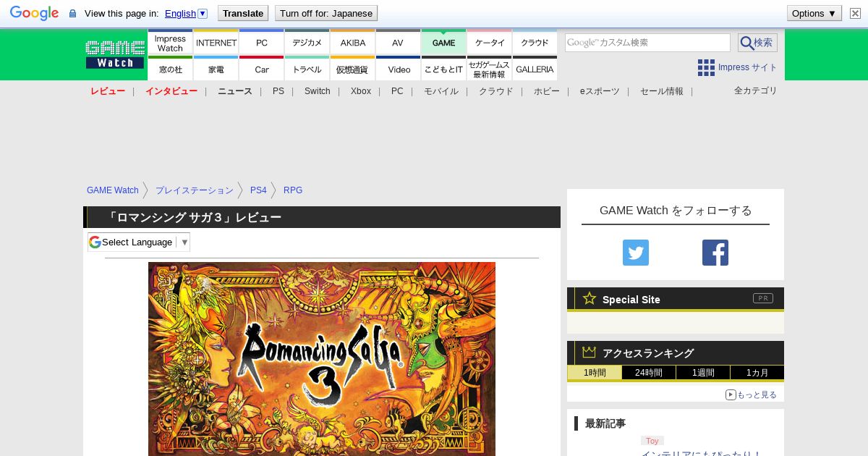Screen dimensions: 868x456
Task: Open モバイル category menu
Action: pyautogui.click(x=441, y=91)
